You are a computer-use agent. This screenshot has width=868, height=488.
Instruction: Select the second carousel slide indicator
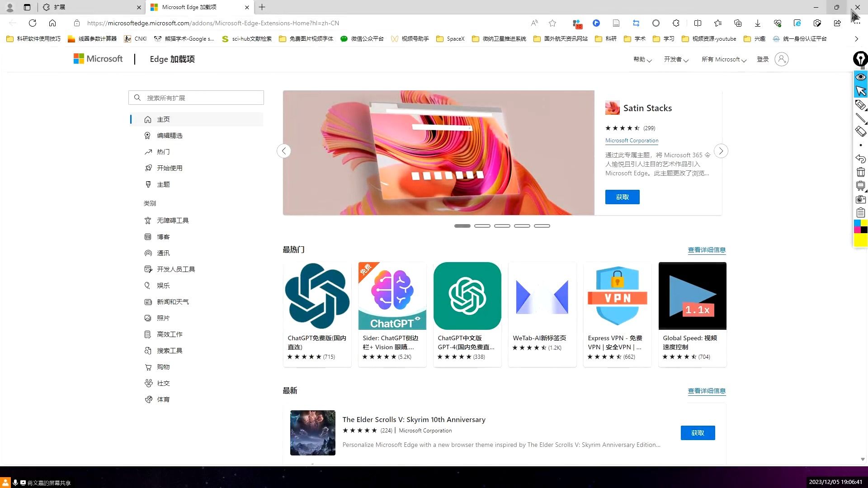482,226
